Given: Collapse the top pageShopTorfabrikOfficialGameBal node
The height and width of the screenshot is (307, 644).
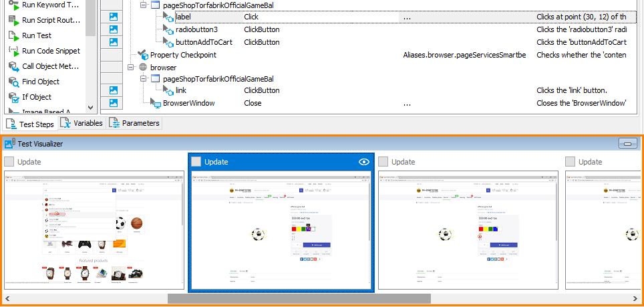Looking at the screenshot, I should pos(143,6).
